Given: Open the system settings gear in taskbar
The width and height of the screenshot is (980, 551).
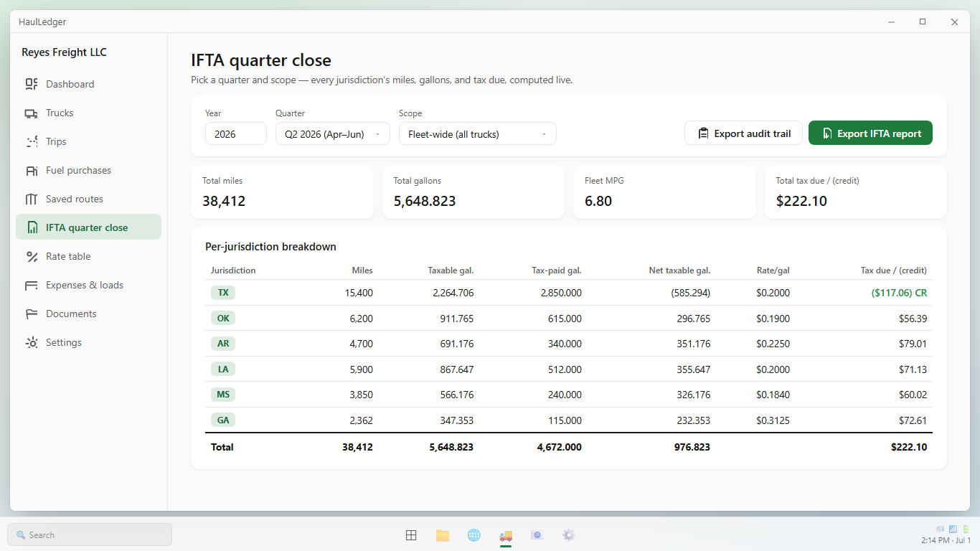Looking at the screenshot, I should tap(569, 534).
